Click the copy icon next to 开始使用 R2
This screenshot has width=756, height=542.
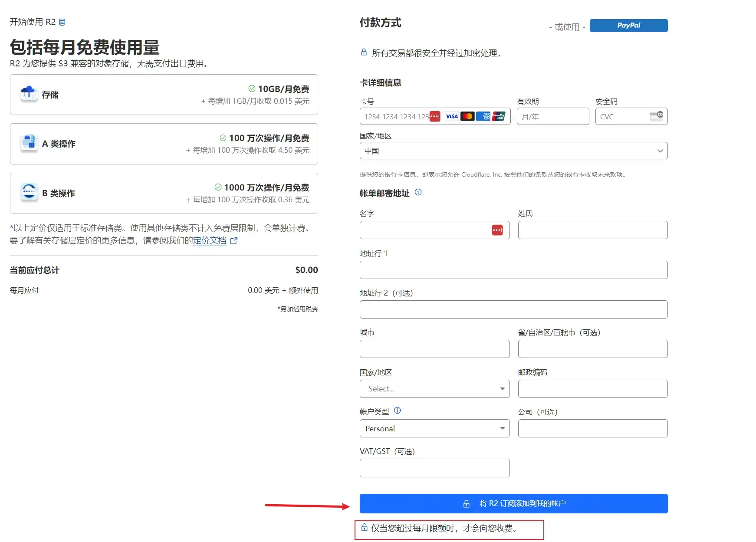click(x=62, y=22)
